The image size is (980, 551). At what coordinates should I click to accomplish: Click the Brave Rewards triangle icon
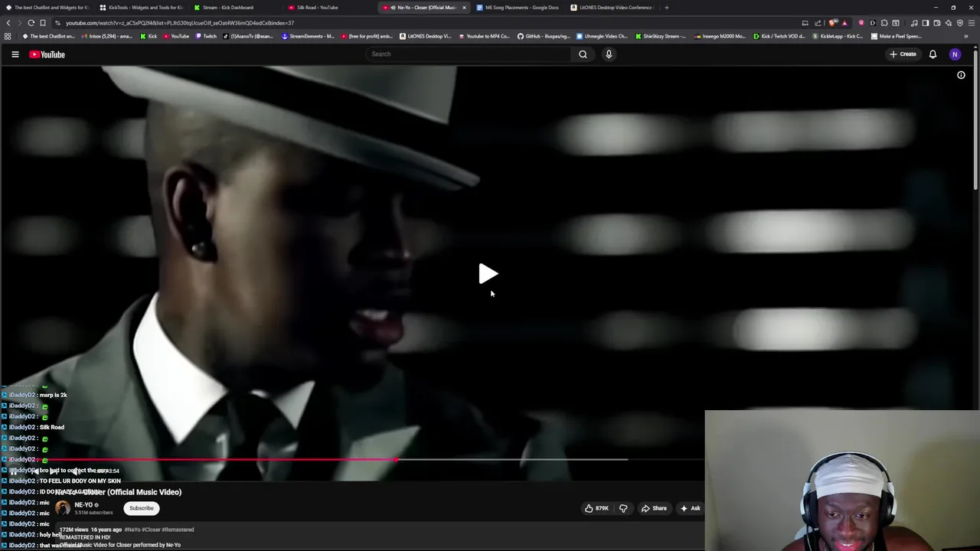[x=844, y=23]
